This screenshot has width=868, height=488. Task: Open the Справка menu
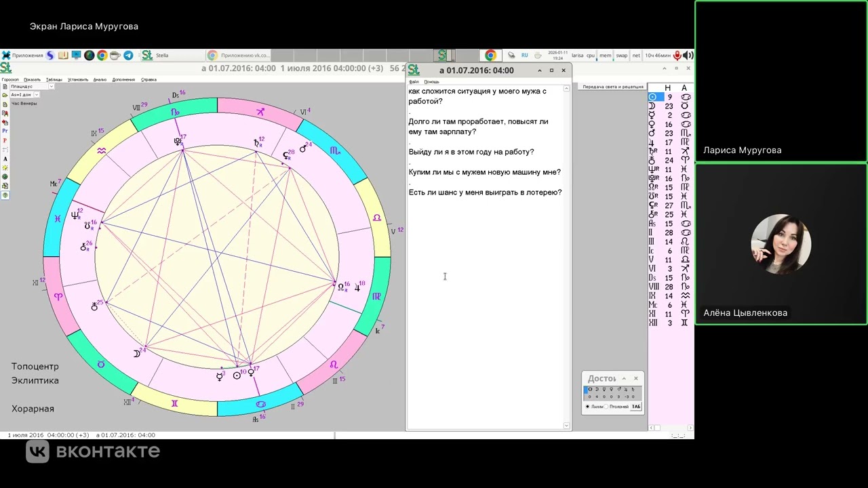[149, 80]
